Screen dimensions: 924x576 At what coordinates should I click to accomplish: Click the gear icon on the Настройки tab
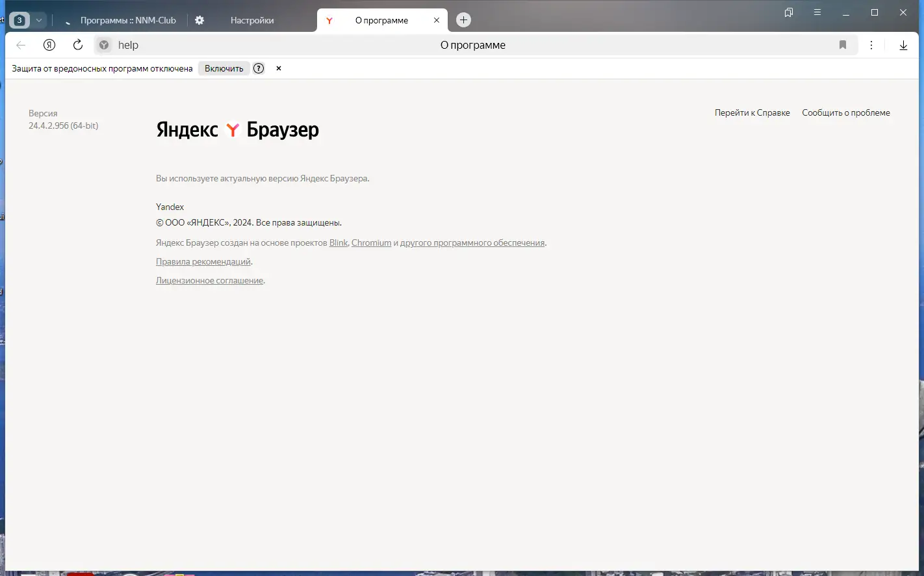pos(199,20)
